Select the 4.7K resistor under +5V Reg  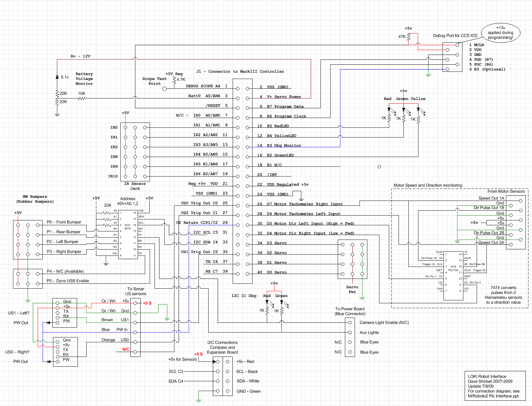[174, 80]
